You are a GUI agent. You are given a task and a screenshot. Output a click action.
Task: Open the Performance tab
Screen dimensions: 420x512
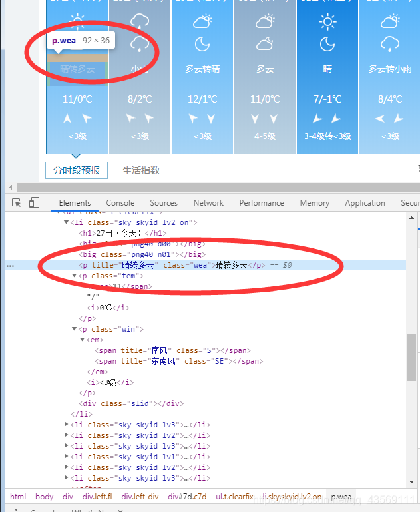pyautogui.click(x=262, y=203)
